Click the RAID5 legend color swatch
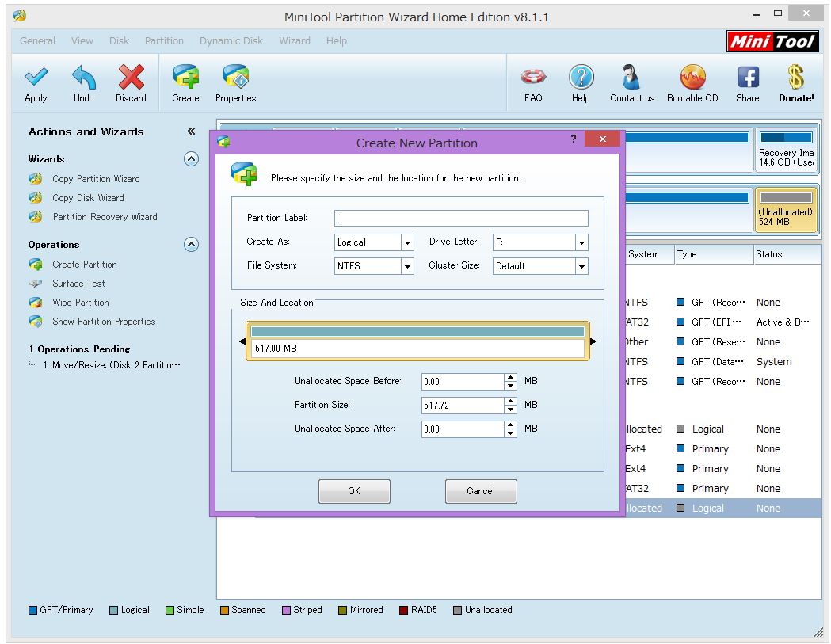 point(404,610)
